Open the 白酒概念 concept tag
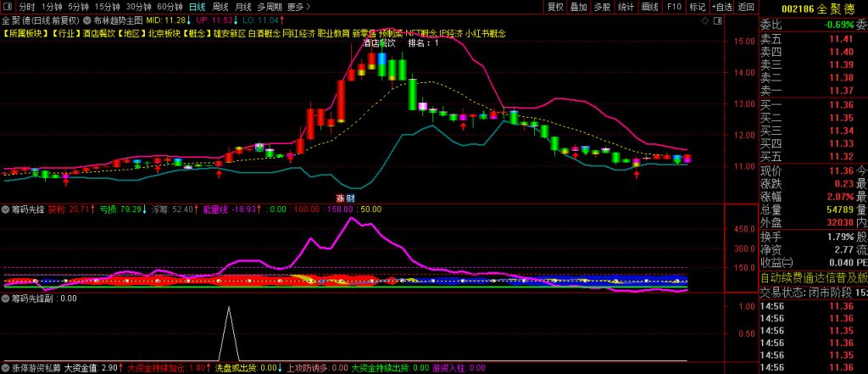Image resolution: width=868 pixels, height=374 pixels. pyautogui.click(x=264, y=33)
